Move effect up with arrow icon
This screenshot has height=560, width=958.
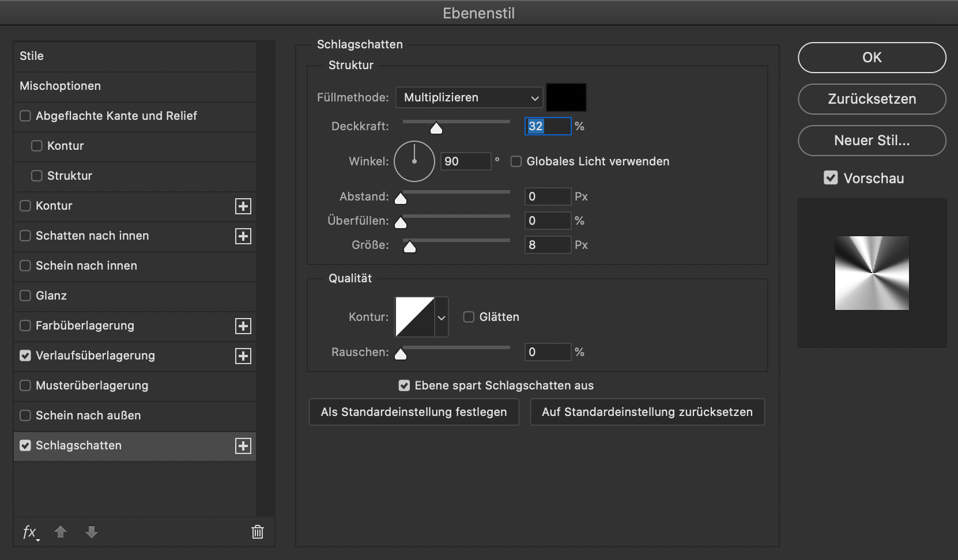pyautogui.click(x=61, y=531)
